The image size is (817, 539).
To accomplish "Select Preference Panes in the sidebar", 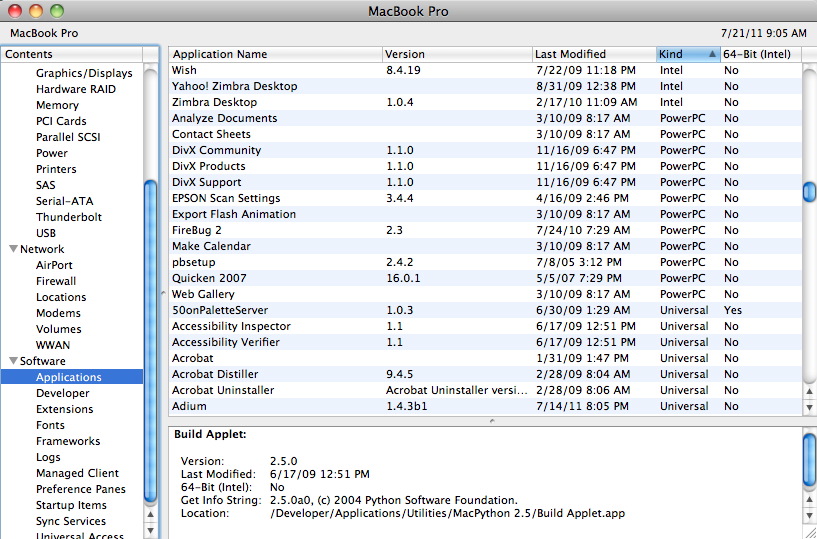I will (x=81, y=489).
